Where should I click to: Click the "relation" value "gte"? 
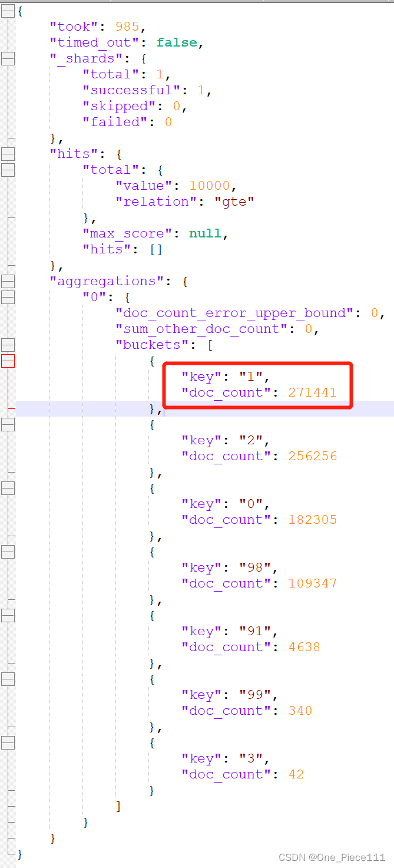(x=234, y=202)
